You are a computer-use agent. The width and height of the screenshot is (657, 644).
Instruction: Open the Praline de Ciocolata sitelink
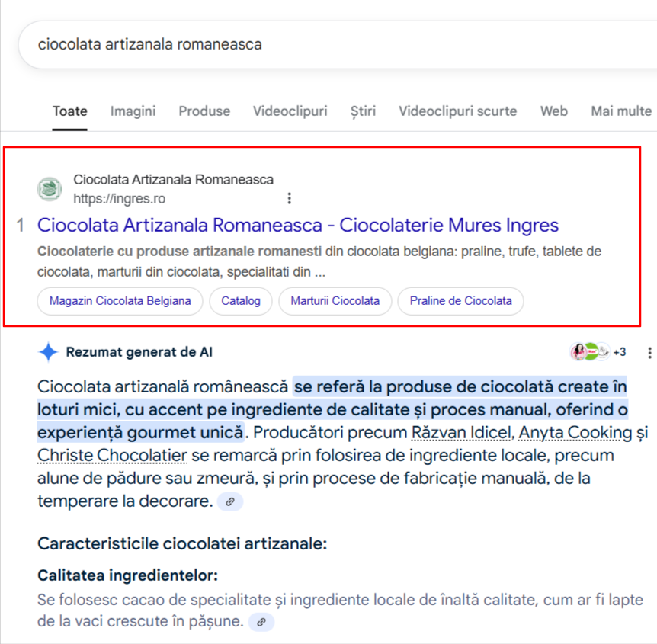[460, 301]
